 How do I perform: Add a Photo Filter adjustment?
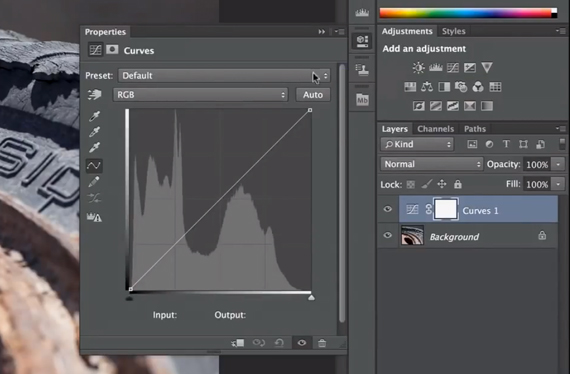pyautogui.click(x=461, y=87)
